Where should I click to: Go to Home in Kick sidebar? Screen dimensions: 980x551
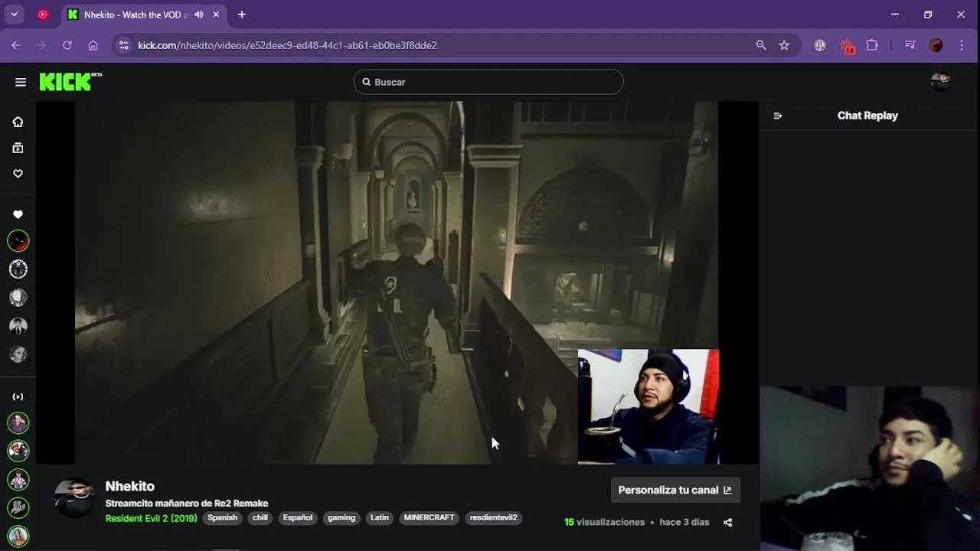click(18, 122)
